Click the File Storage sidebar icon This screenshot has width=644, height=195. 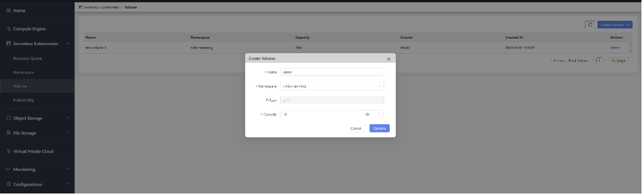coord(9,133)
